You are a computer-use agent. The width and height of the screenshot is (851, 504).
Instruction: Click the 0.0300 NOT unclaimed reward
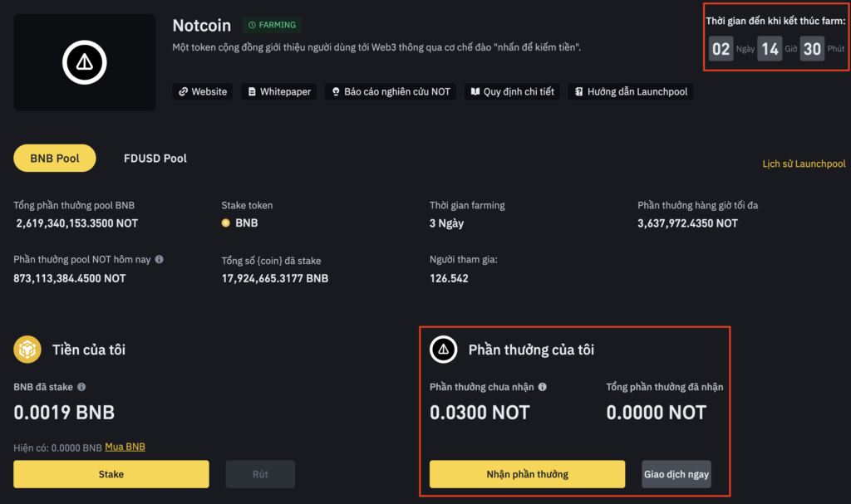pos(480,413)
